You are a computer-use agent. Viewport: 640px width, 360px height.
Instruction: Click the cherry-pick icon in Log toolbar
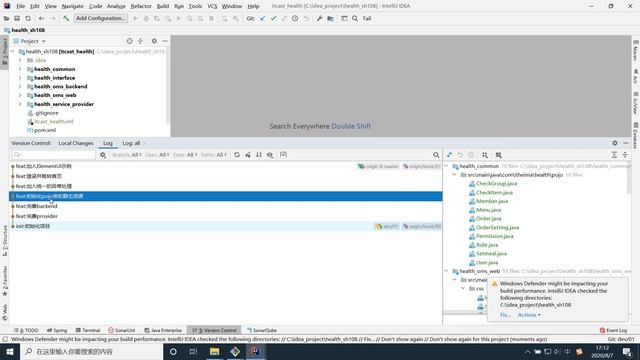248,155
